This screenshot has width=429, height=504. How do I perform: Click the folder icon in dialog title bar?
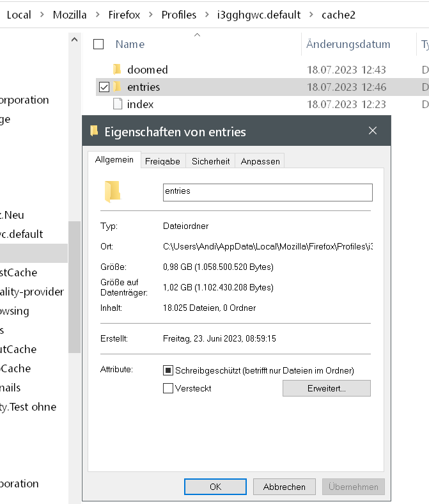tap(94, 131)
